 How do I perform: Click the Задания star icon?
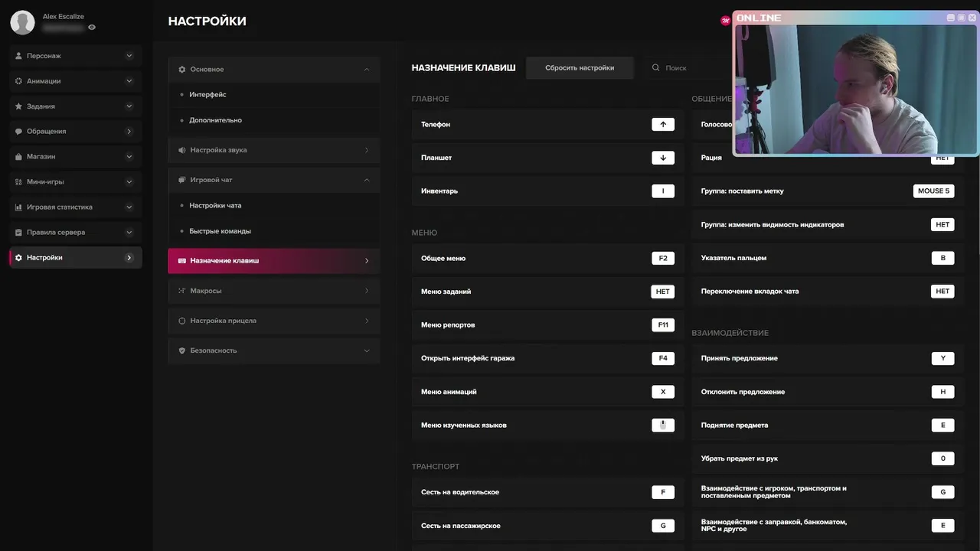19,106
